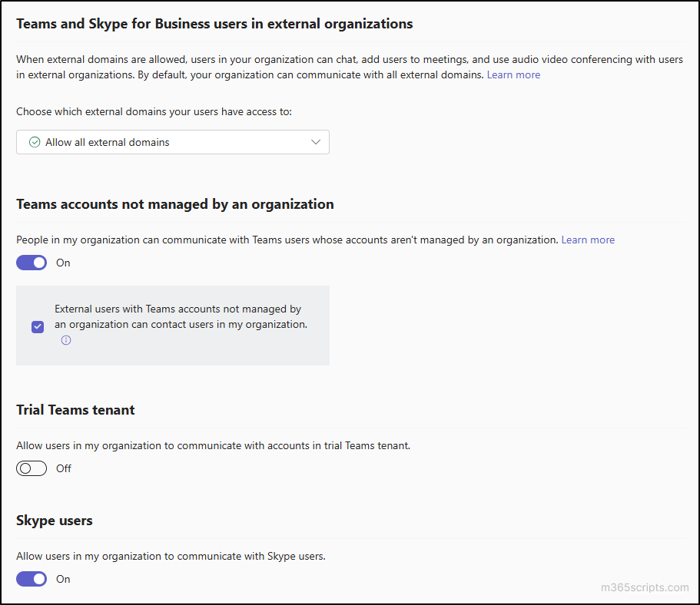This screenshot has height=605, width=700.
Task: Click the 'Skype users' heading
Action: pos(55,521)
